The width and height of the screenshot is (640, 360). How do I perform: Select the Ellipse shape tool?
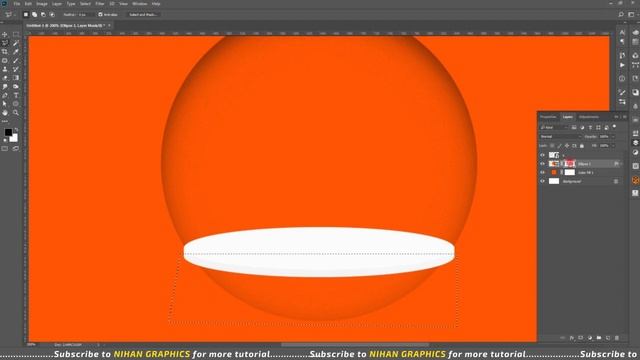[x=16, y=104]
